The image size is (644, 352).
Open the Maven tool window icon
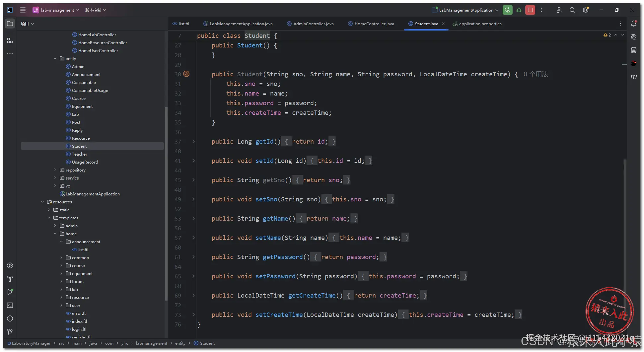tap(634, 77)
